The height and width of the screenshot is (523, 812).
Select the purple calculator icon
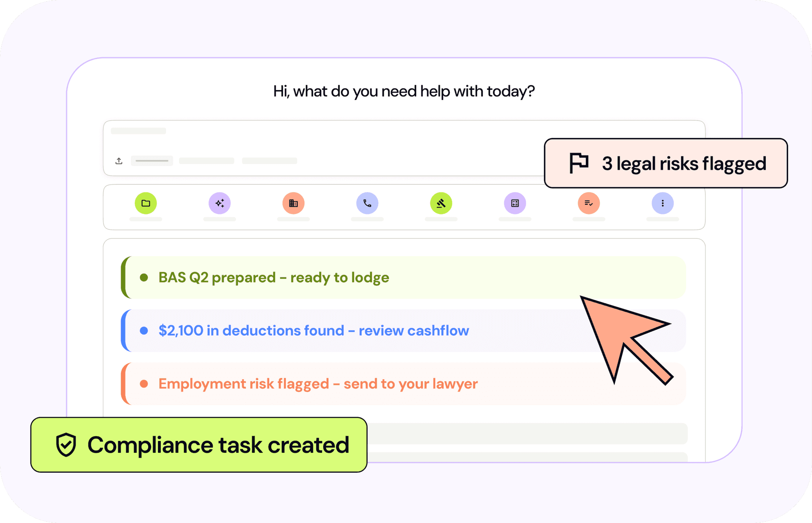pyautogui.click(x=515, y=203)
